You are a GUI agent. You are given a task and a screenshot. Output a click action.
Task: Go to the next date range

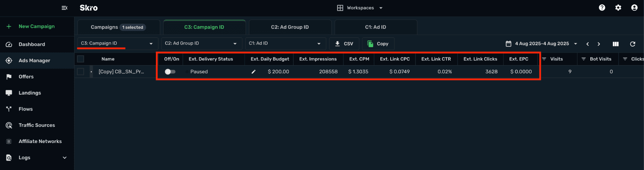tap(599, 44)
